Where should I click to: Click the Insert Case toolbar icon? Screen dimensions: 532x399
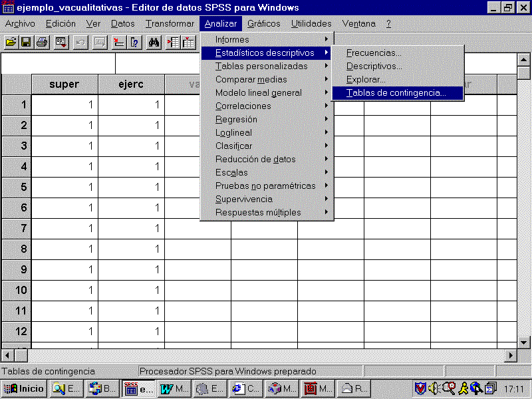tap(173, 43)
